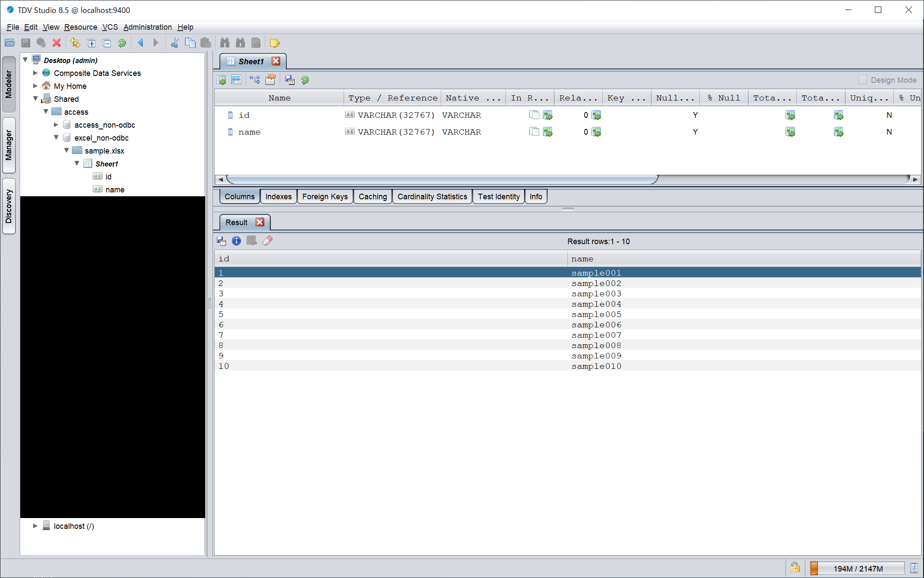The height and width of the screenshot is (578, 924).
Task: Expand the My Home node
Action: [35, 86]
